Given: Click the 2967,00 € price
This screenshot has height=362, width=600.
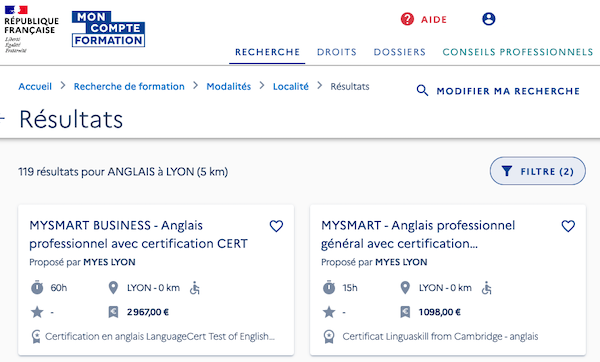Looking at the screenshot, I should point(148,312).
